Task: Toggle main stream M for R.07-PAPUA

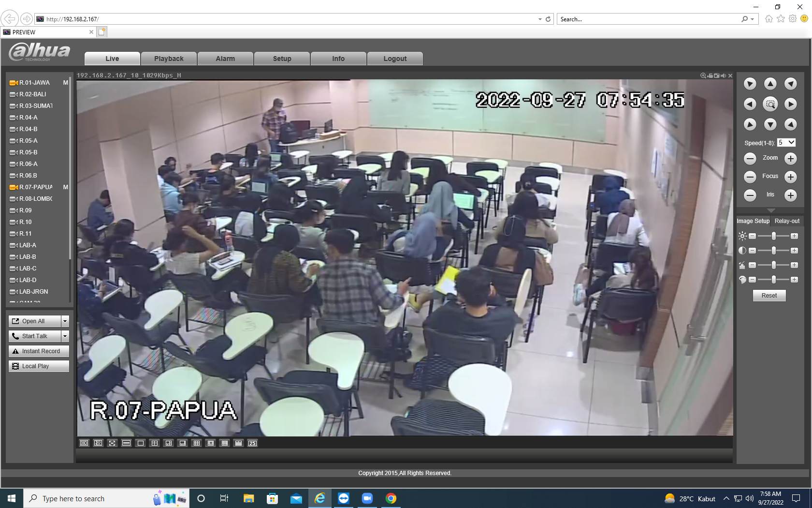Action: [x=66, y=187]
